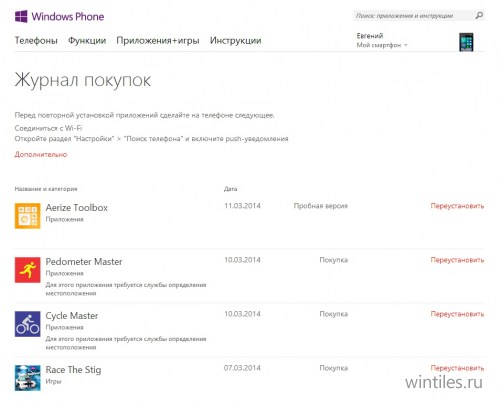Screen dimensions: 500x405
Task: Click the Дата column header
Action: point(230,189)
